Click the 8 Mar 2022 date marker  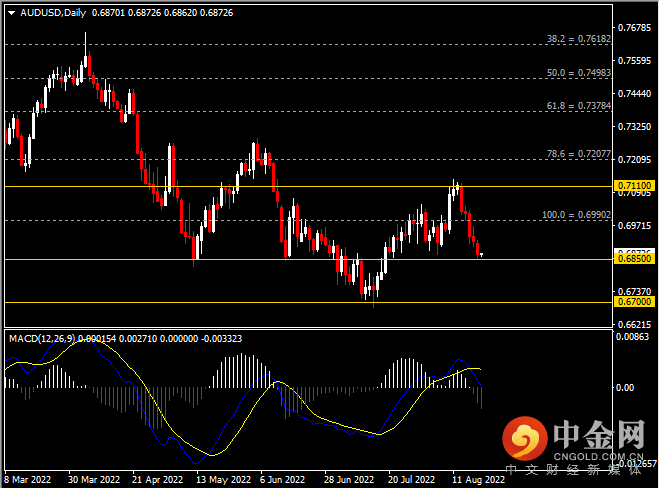(x=27, y=478)
